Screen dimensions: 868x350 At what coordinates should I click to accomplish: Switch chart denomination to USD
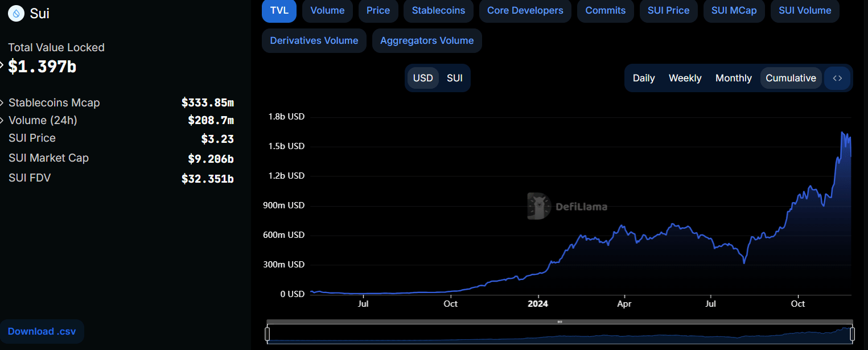pos(423,78)
